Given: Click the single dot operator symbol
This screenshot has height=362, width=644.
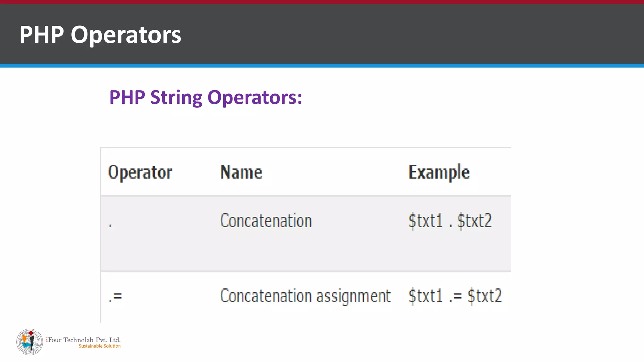Looking at the screenshot, I should [x=110, y=225].
